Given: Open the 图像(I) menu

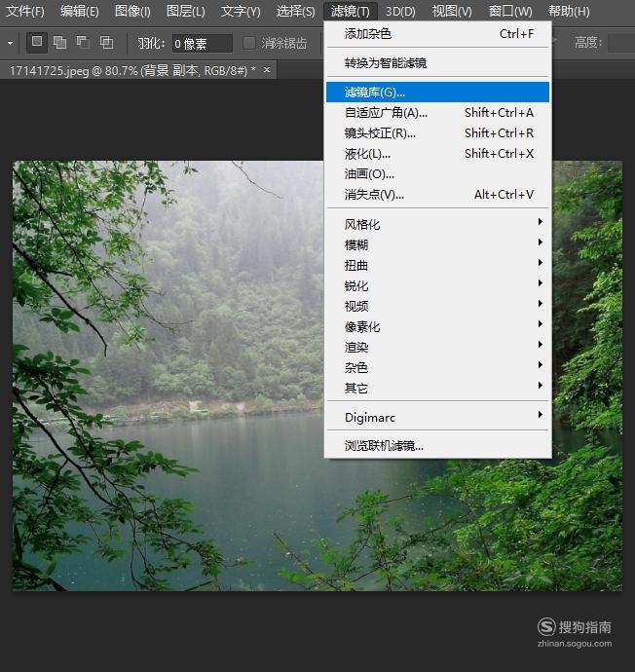Looking at the screenshot, I should coord(132,11).
